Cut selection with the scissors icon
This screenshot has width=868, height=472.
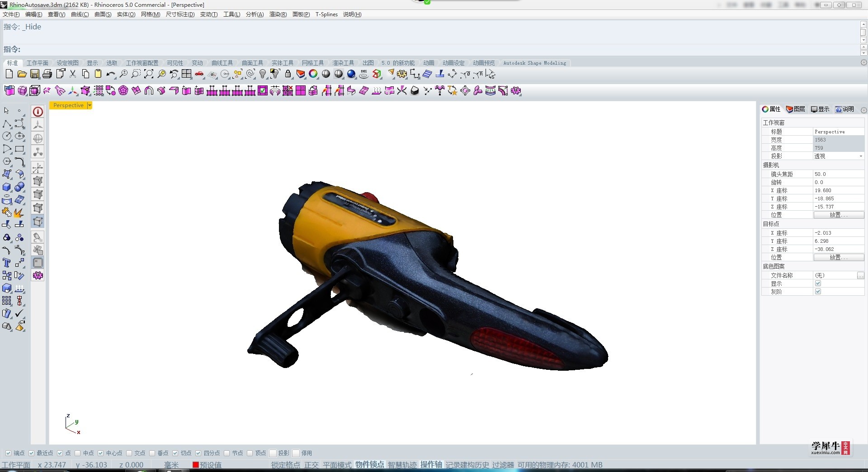73,74
